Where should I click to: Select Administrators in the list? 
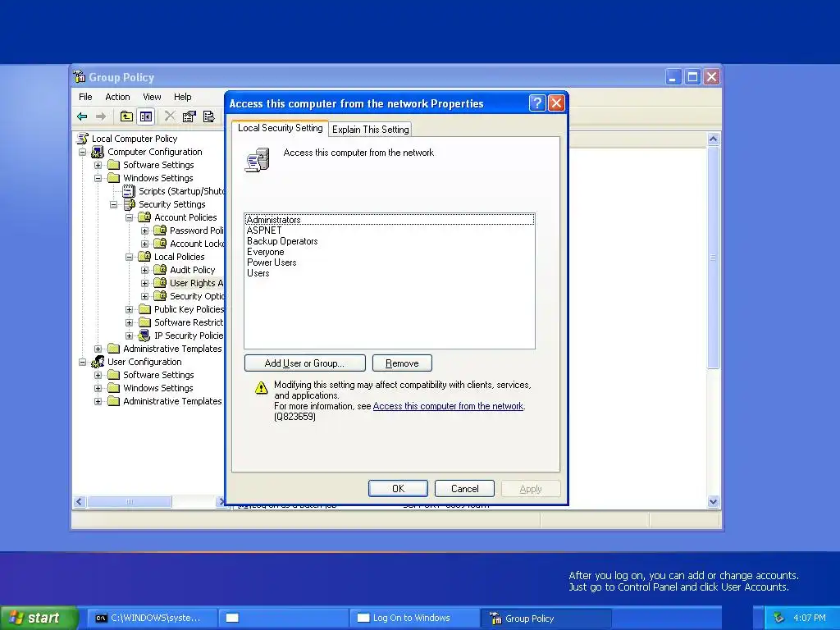390,220
